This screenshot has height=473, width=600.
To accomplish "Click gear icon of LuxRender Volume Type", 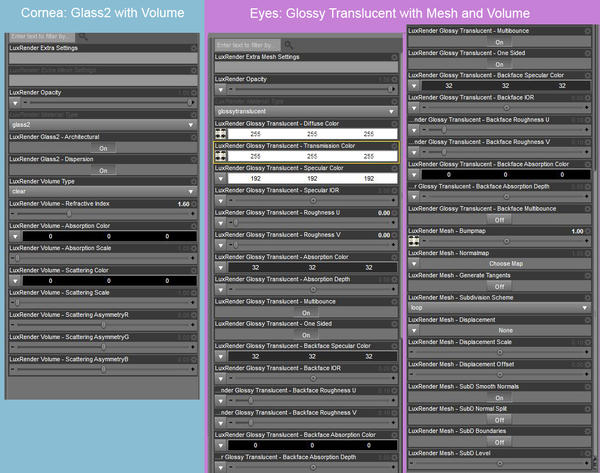I will 194,181.
